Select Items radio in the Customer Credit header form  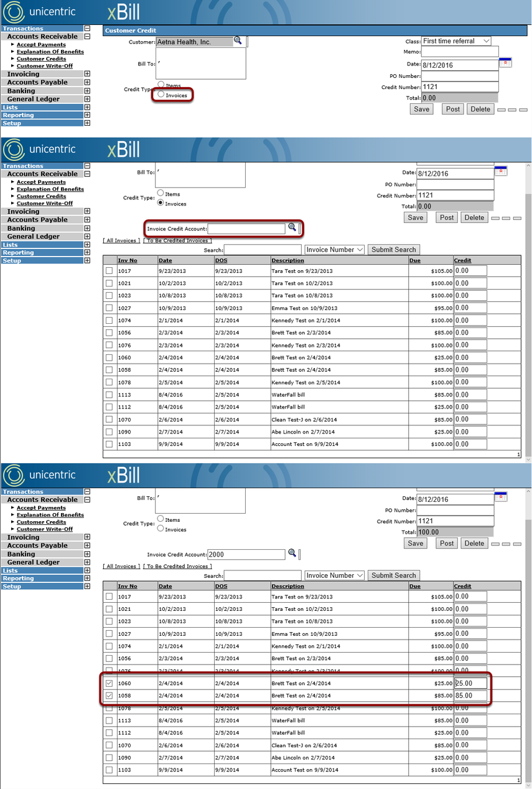161,84
